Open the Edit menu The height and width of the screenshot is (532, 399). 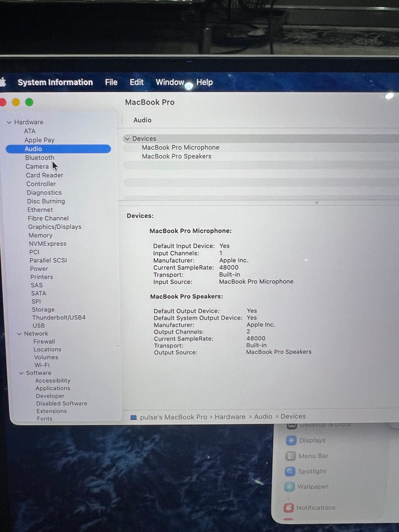pyautogui.click(x=136, y=82)
